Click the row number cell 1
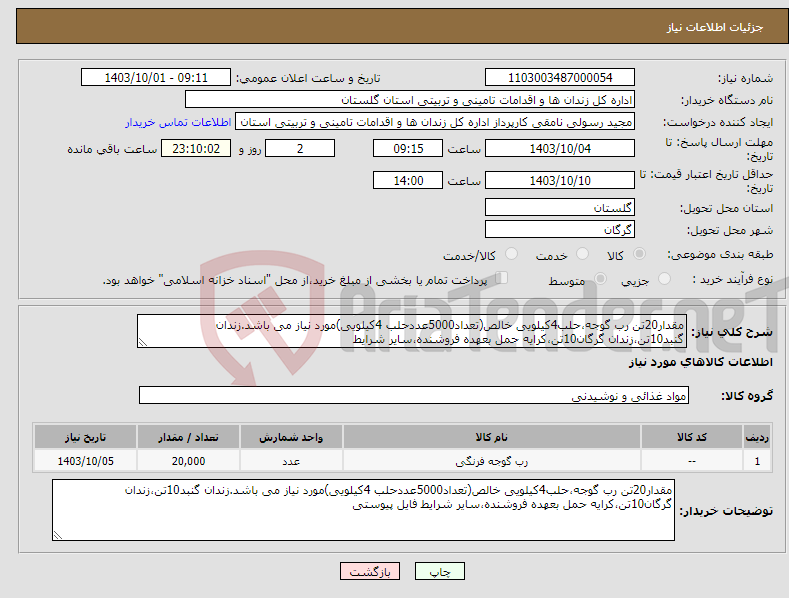789x598 pixels. [x=757, y=461]
